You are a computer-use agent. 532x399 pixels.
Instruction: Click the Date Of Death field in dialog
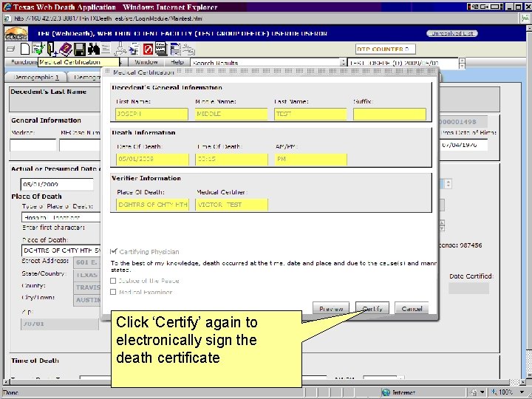(x=152, y=159)
